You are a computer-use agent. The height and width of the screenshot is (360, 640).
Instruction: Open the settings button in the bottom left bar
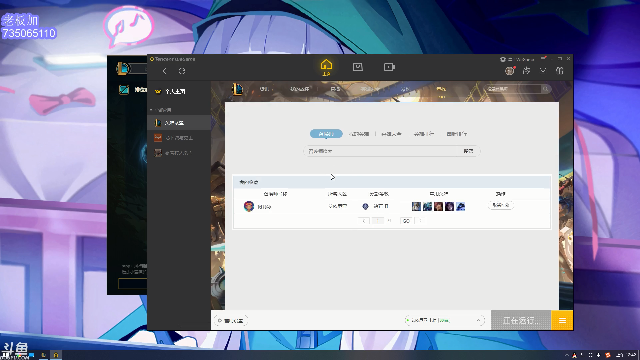[231, 321]
